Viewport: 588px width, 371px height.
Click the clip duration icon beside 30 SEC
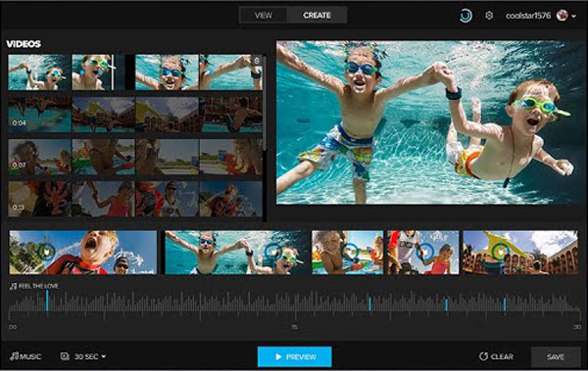(65, 356)
